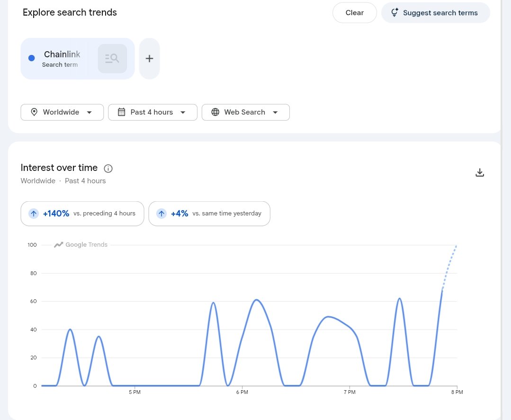This screenshot has width=511, height=420.
Task: Add a comparison term with plus button
Action: [x=149, y=59]
